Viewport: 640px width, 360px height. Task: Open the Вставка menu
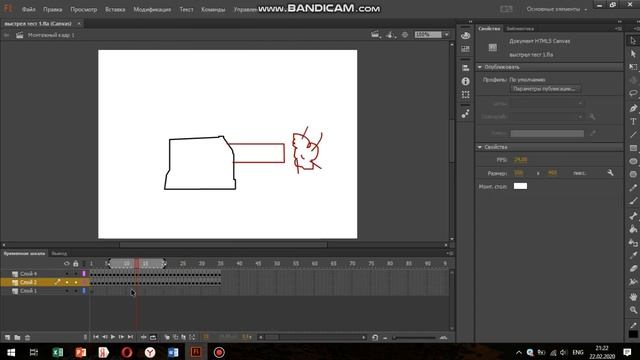[115, 9]
